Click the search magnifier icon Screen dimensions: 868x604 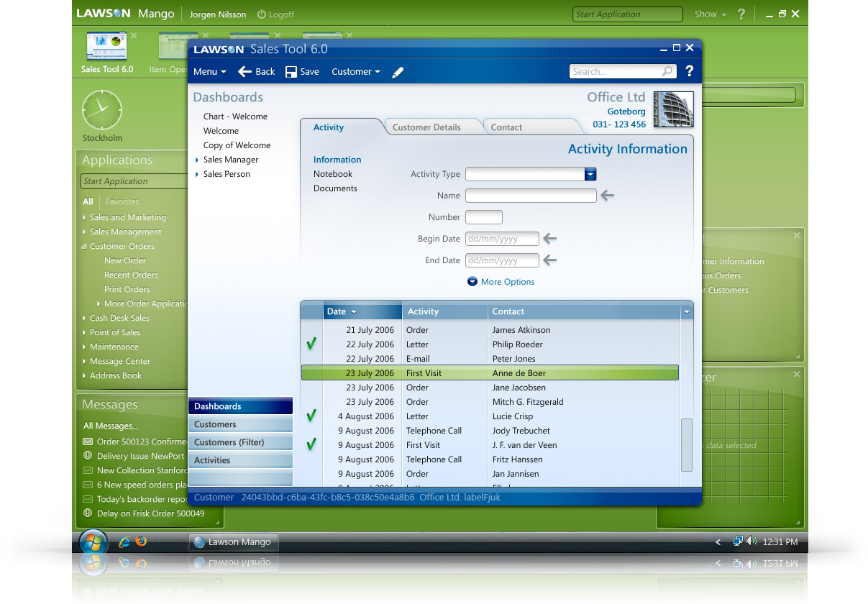(667, 71)
